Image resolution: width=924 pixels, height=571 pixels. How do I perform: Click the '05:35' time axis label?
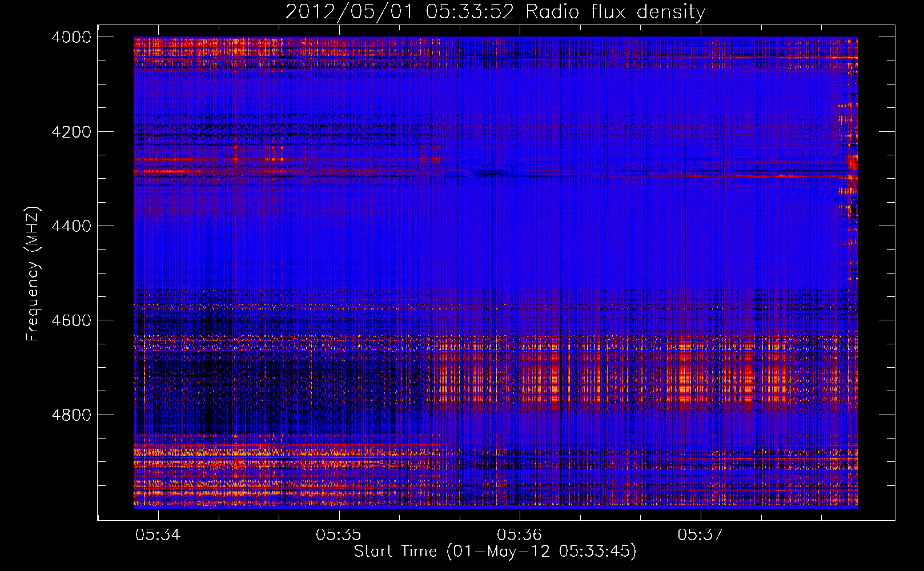click(x=339, y=534)
